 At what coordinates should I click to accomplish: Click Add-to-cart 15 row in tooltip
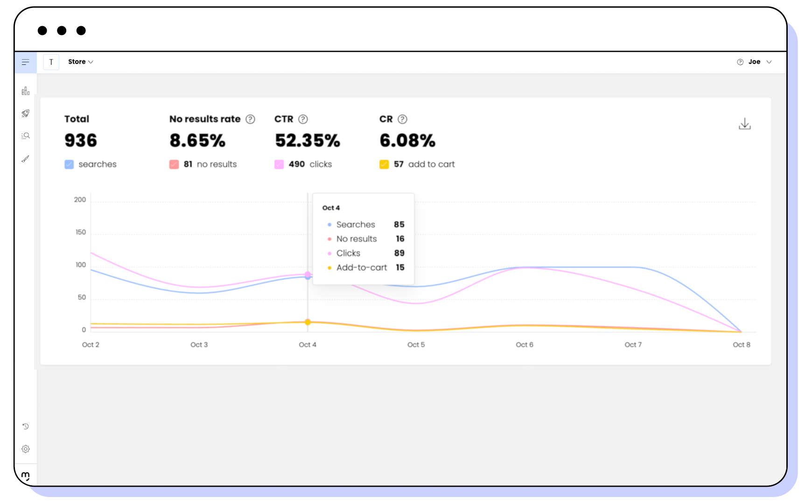366,267
